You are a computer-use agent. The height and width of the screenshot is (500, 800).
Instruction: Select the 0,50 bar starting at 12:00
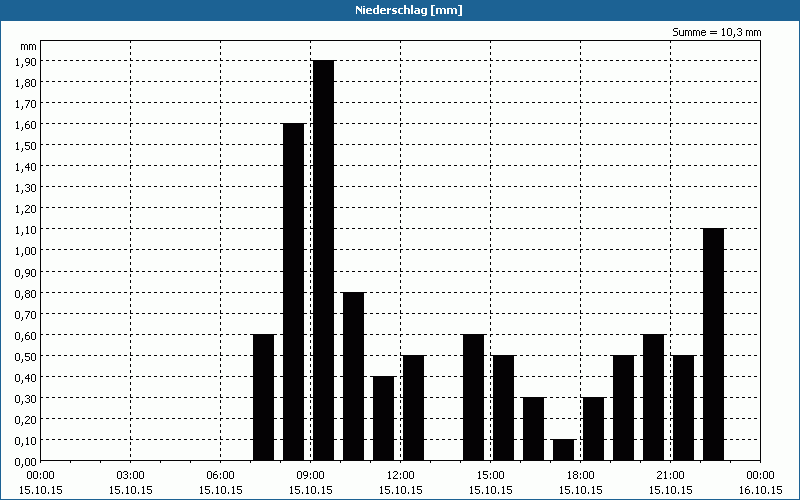click(x=413, y=408)
